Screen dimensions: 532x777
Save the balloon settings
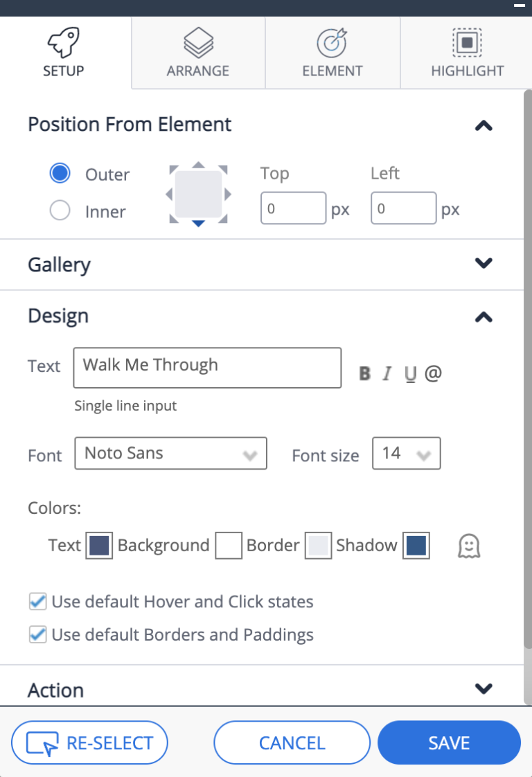click(x=449, y=742)
